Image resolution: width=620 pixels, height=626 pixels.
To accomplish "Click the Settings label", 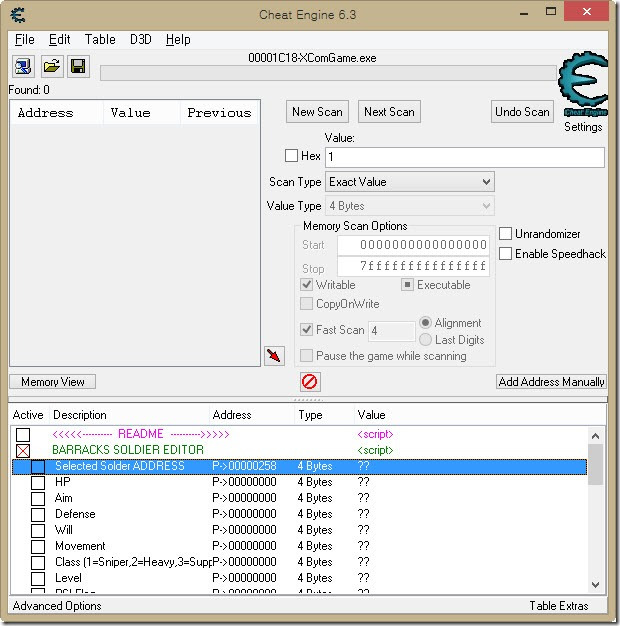I will (583, 127).
